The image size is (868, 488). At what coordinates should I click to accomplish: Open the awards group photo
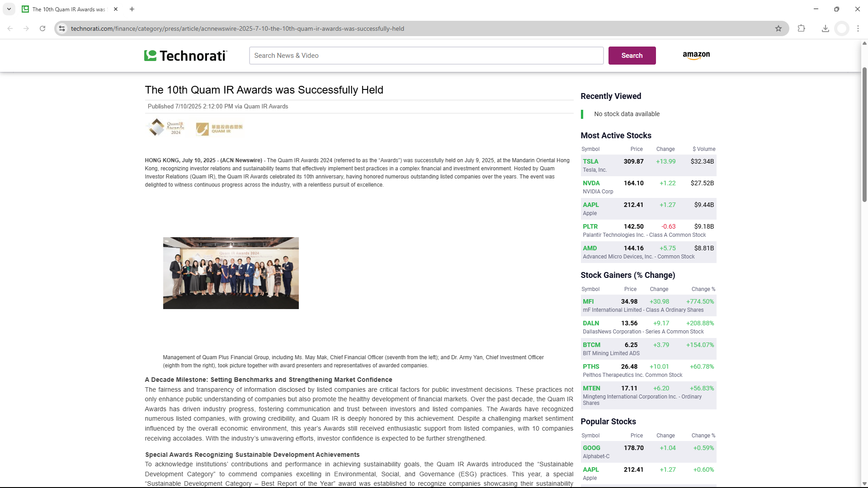(x=231, y=273)
